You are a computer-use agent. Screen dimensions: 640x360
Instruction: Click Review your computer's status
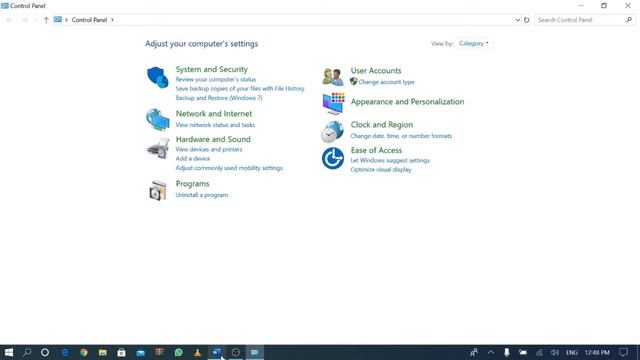pos(216,80)
